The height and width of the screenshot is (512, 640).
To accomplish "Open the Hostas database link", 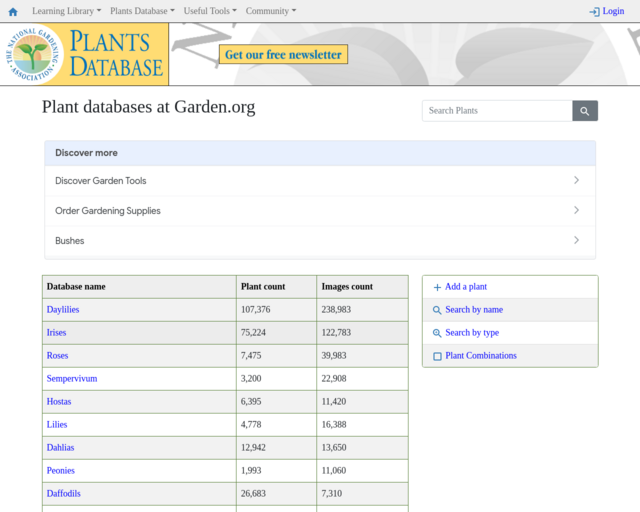I will click(59, 401).
